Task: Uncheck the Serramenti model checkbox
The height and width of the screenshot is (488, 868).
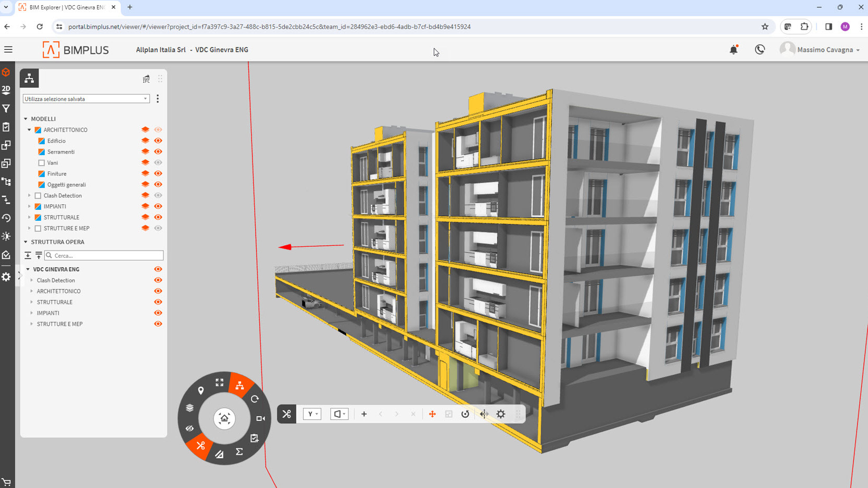Action: tap(41, 152)
